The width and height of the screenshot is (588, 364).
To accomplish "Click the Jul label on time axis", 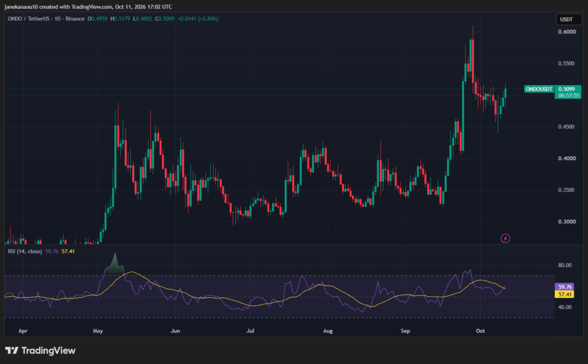I will pyautogui.click(x=250, y=331).
